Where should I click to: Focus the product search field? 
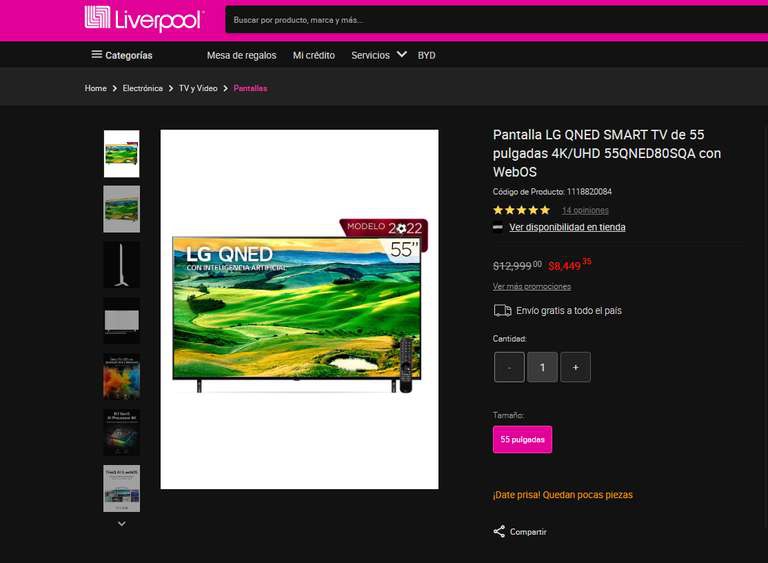click(x=496, y=20)
